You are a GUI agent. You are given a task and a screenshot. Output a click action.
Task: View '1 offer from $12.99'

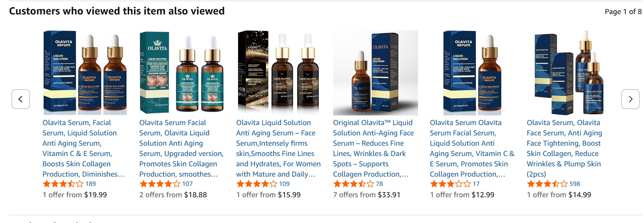tap(462, 195)
